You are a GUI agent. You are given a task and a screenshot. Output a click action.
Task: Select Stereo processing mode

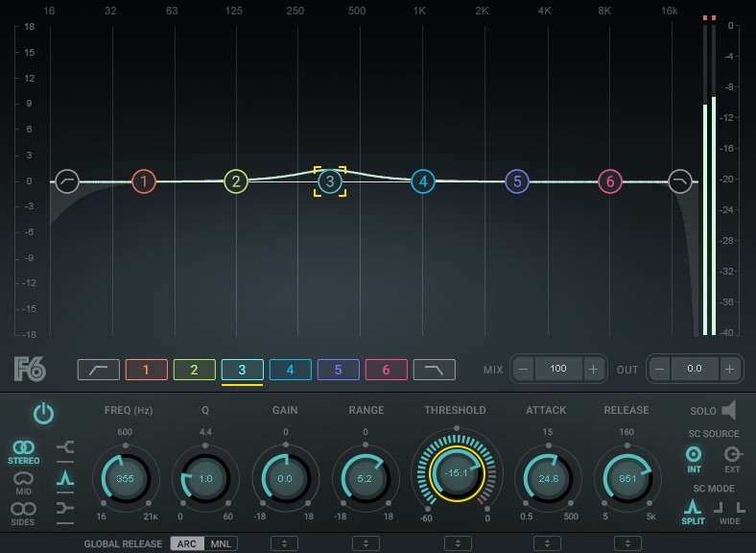24,451
